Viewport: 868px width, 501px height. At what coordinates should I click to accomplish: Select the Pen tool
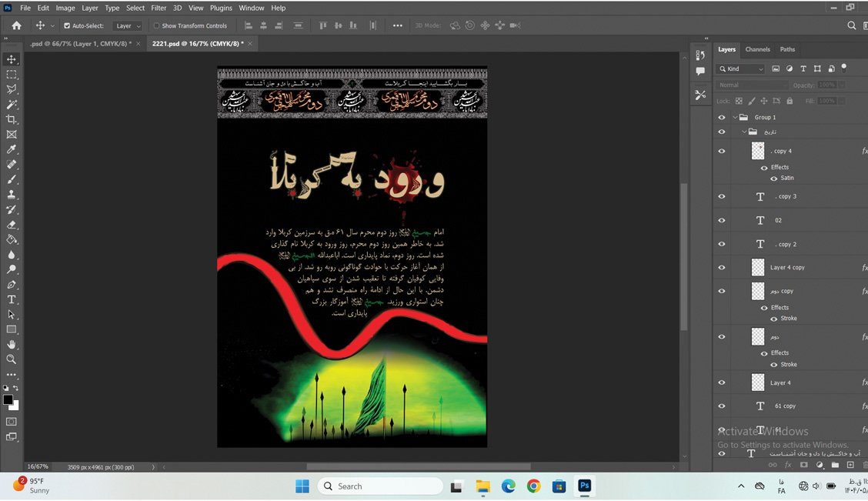pyautogui.click(x=11, y=285)
